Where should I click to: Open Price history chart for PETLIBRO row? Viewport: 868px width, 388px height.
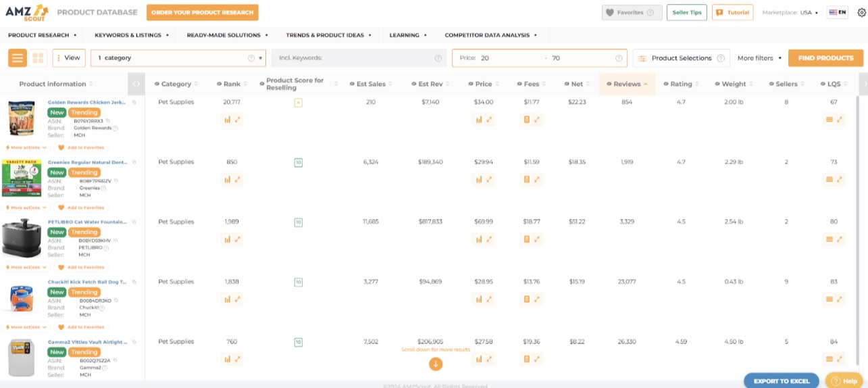(x=479, y=239)
